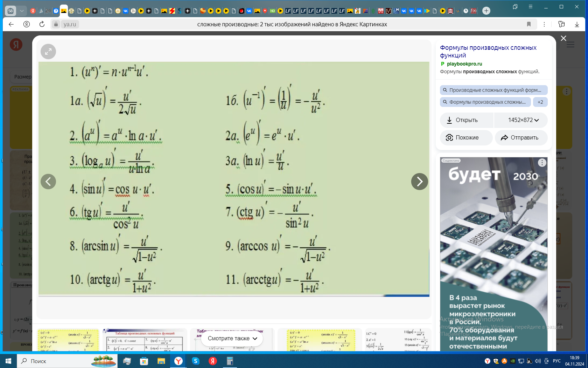Expand the Смотрите также section
Viewport: 588px width, 368px height.
232,339
